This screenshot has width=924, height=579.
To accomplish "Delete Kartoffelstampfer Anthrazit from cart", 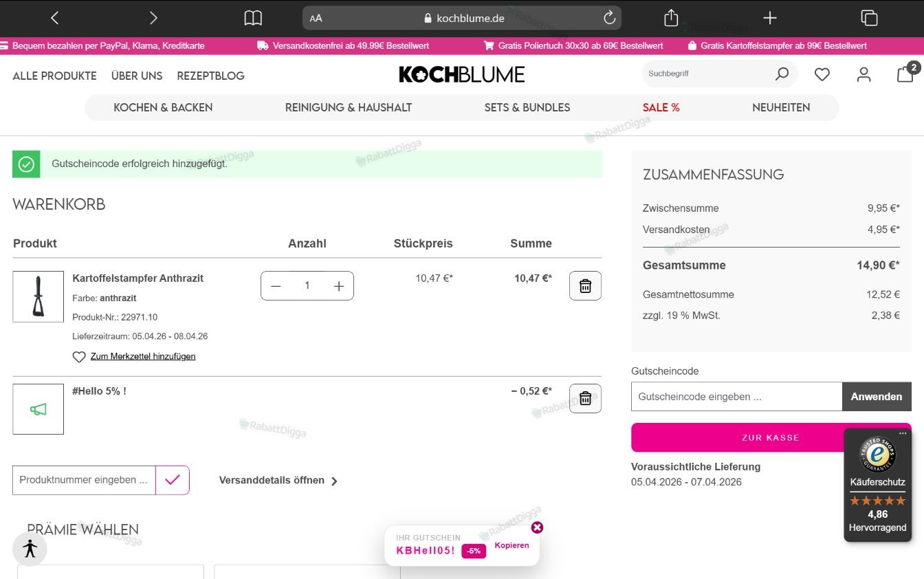I will (x=585, y=286).
